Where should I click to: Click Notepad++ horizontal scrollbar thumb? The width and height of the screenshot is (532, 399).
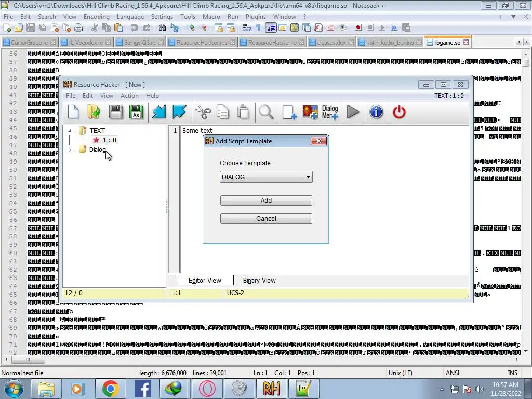[28, 360]
